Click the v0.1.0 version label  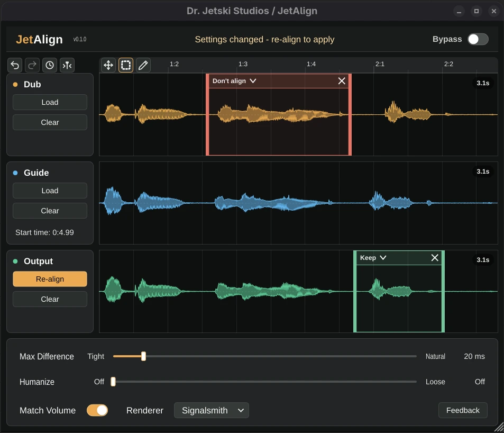(x=80, y=39)
